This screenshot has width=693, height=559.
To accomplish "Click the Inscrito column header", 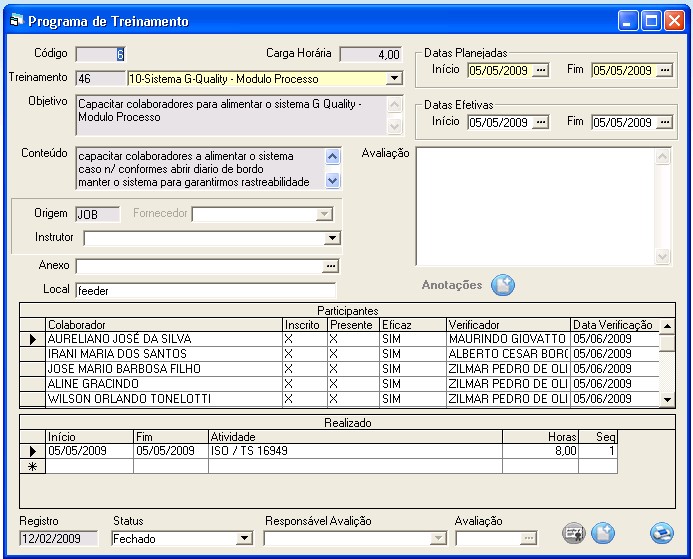I will coord(305,325).
